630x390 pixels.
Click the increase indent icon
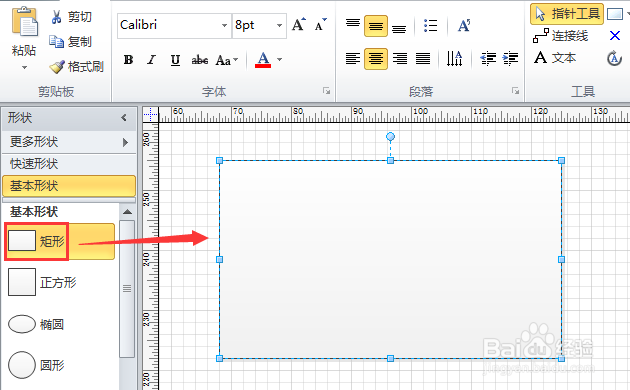pos(510,59)
